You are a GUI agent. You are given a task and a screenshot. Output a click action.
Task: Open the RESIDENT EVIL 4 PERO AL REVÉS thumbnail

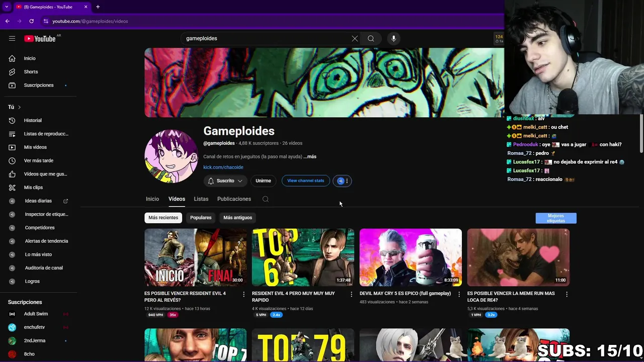coord(195,257)
